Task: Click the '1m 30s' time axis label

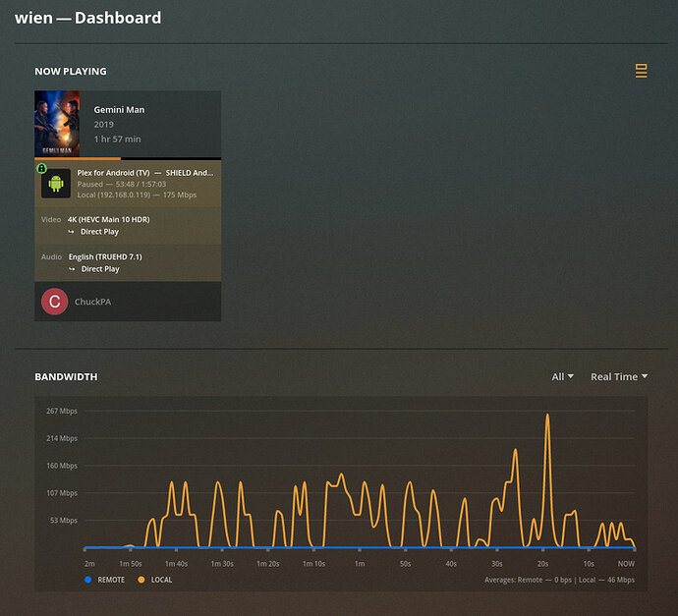Action: point(222,564)
